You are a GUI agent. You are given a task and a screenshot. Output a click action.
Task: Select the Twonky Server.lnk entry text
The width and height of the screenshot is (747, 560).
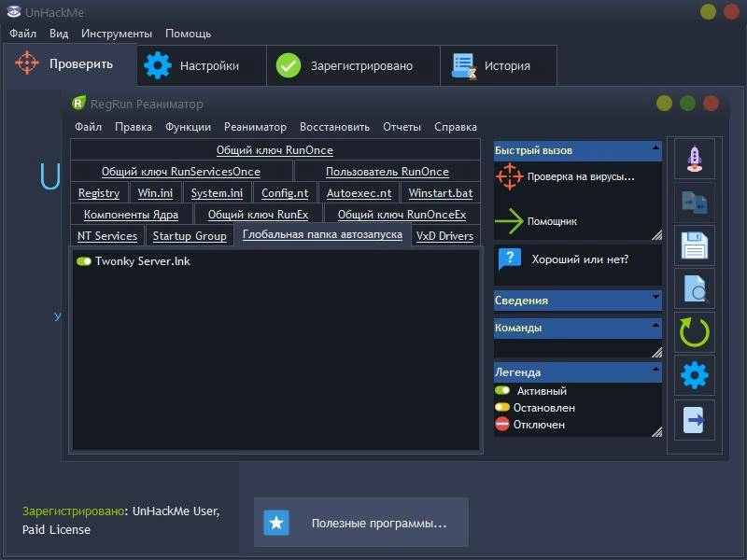pos(143,261)
